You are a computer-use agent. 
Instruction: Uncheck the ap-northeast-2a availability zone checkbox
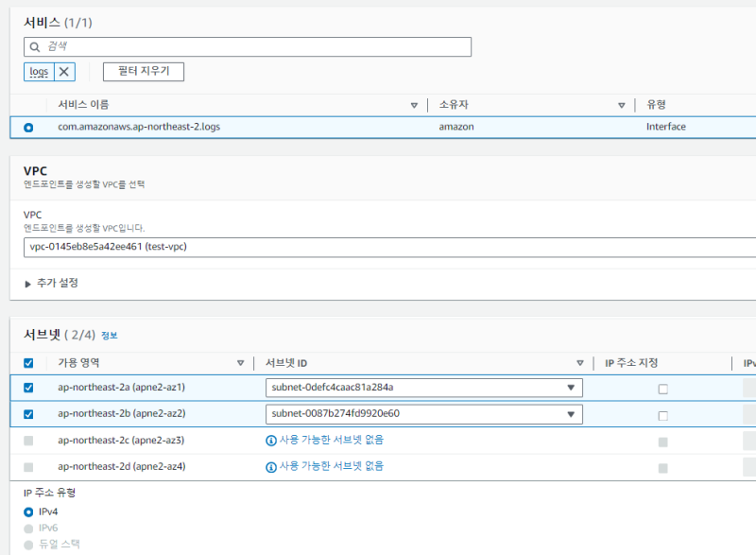coord(28,388)
